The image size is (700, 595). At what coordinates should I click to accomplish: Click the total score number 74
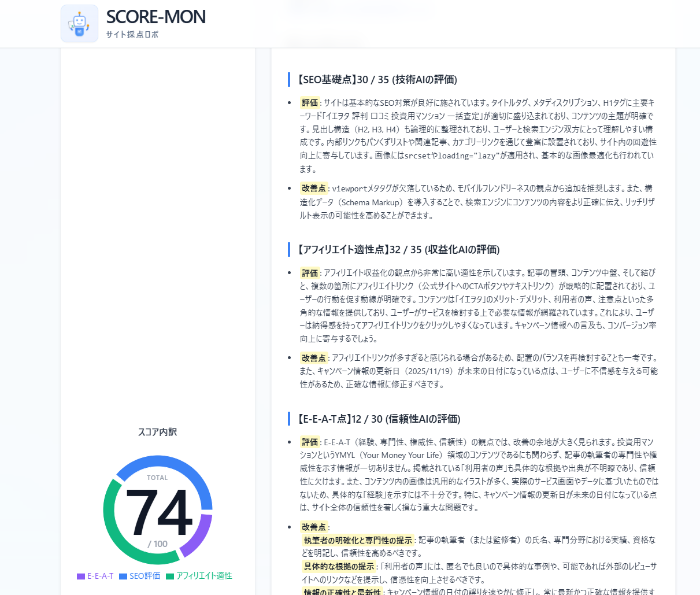tap(158, 513)
